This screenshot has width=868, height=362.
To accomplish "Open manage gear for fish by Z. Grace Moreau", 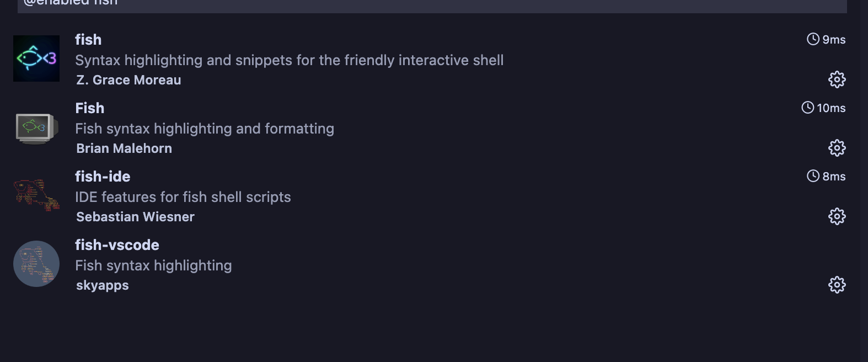I will (837, 79).
